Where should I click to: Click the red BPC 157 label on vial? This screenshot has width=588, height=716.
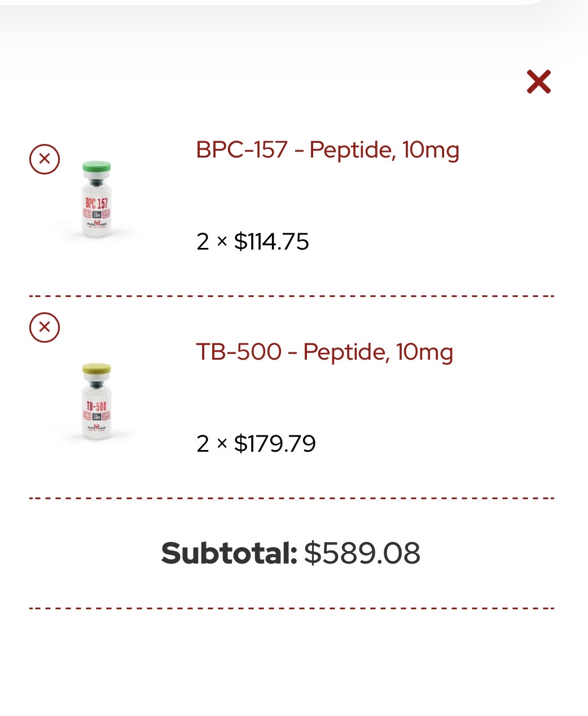point(96,203)
